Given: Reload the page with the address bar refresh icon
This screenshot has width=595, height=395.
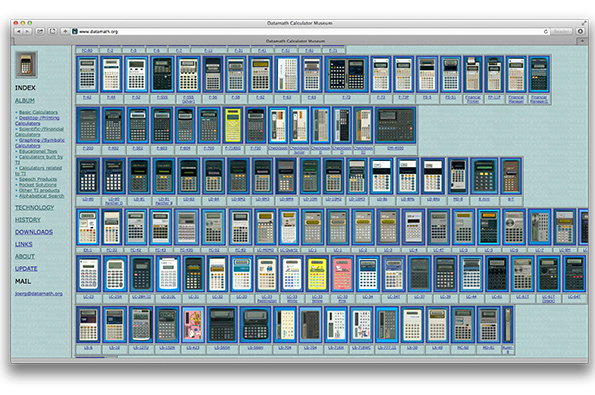Looking at the screenshot, I should 546,31.
